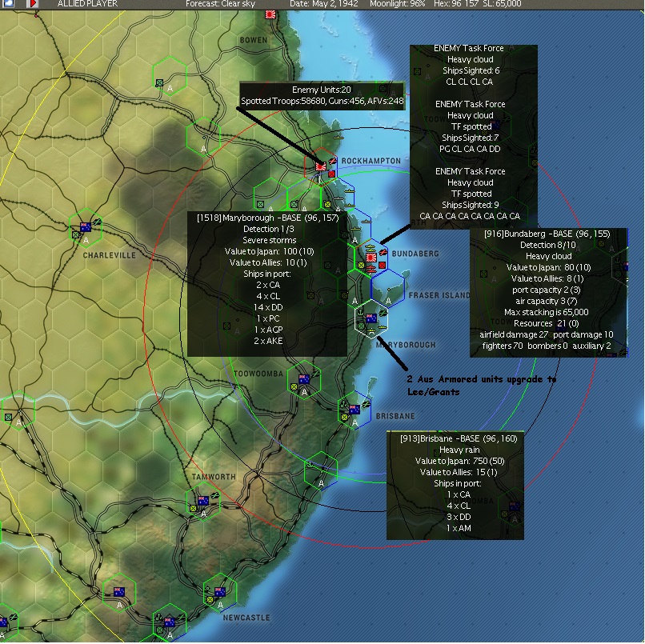Select Allied land unit at Maryborough
This screenshot has height=644, width=645.
pyautogui.click(x=361, y=326)
